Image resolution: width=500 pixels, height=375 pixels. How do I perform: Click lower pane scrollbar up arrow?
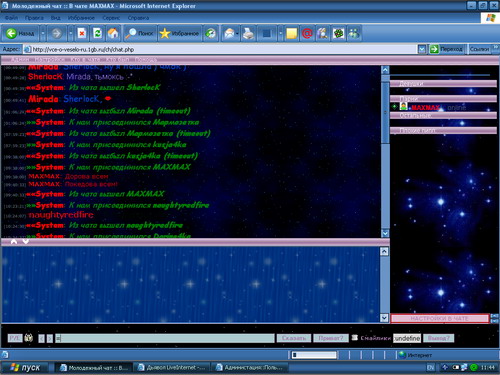pos(384,251)
